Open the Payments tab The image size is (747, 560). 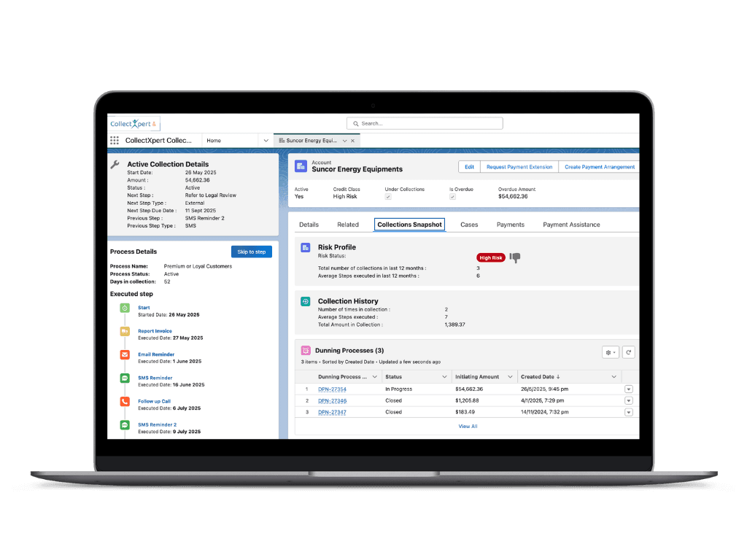[x=510, y=225]
